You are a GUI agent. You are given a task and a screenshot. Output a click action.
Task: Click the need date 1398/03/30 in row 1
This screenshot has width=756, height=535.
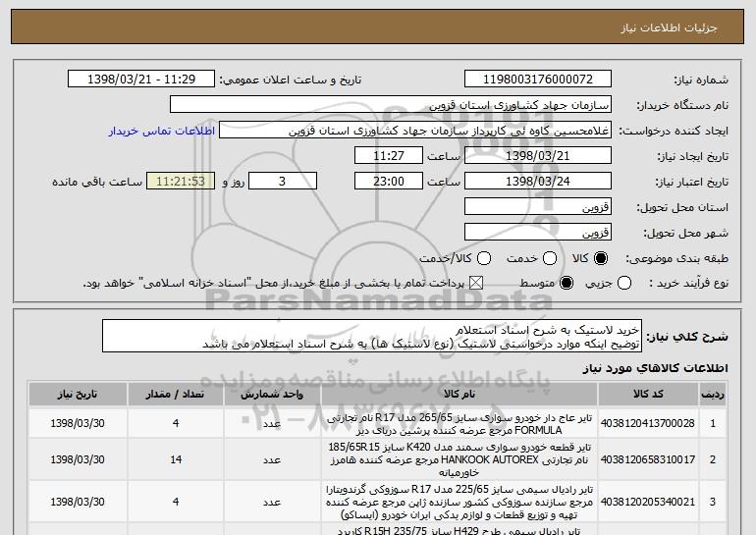point(78,423)
